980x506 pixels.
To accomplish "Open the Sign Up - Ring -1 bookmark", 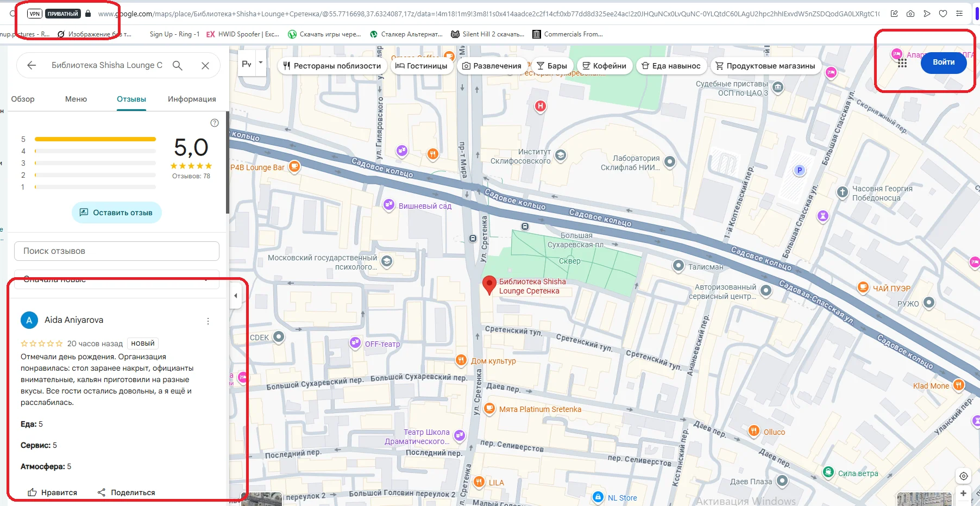I will tap(174, 34).
